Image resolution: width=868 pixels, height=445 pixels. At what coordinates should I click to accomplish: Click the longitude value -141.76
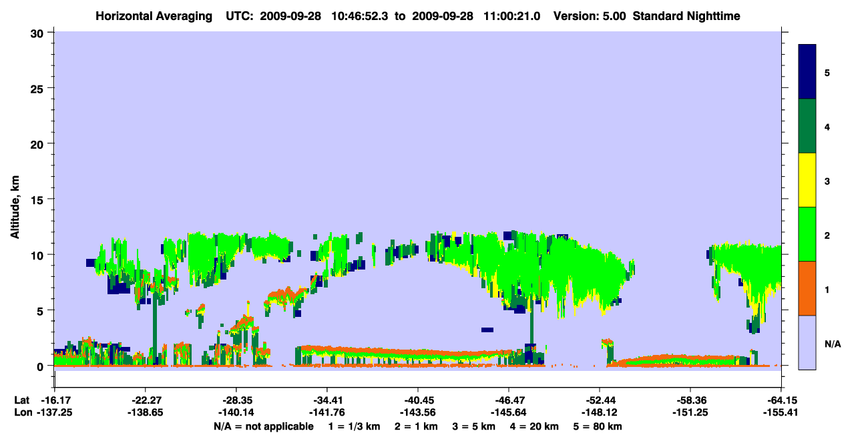point(327,413)
